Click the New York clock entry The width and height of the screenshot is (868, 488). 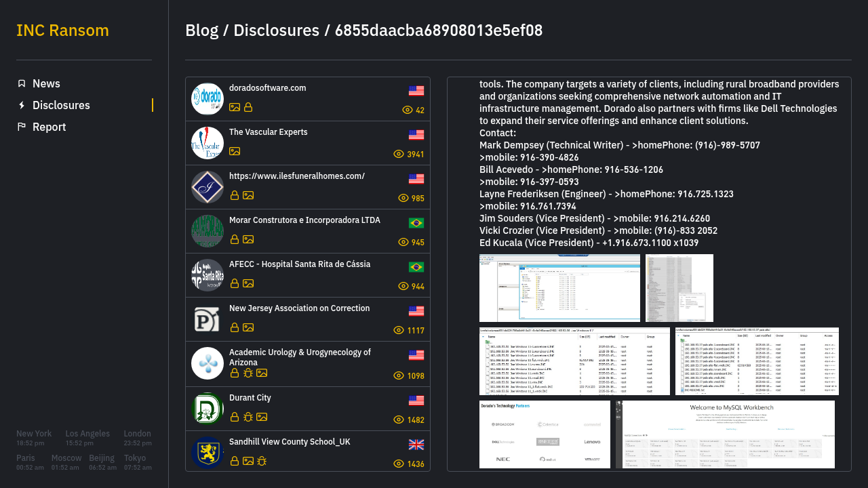point(34,438)
